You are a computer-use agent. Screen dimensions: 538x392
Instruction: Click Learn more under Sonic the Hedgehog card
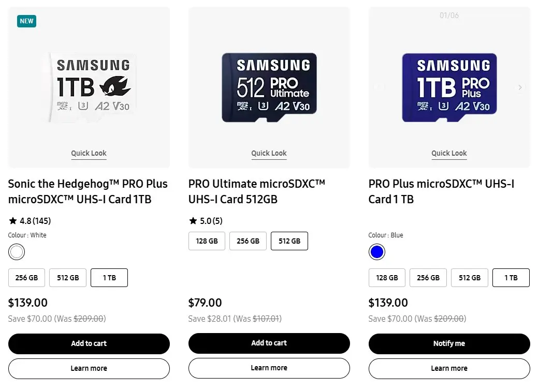[89, 368]
